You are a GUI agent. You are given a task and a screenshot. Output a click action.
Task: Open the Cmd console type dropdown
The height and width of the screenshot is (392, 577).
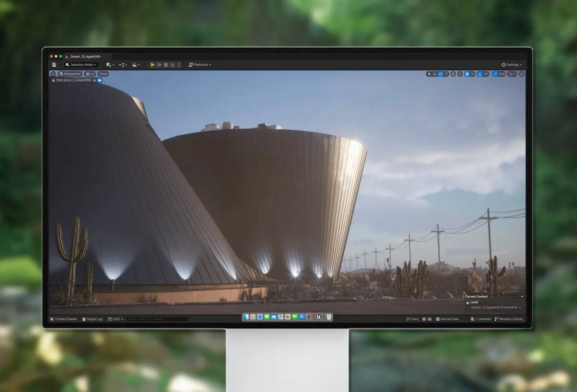[x=115, y=319]
